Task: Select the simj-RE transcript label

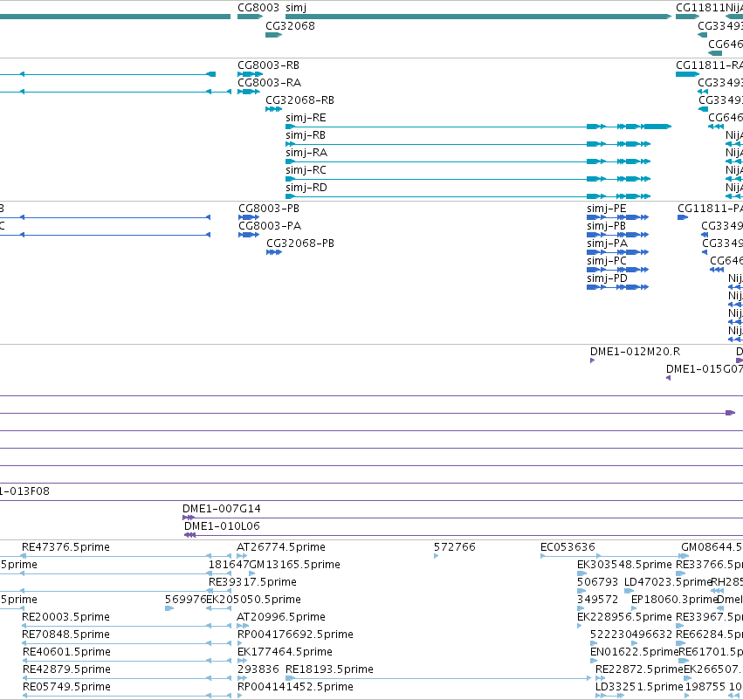Action: 306,118
